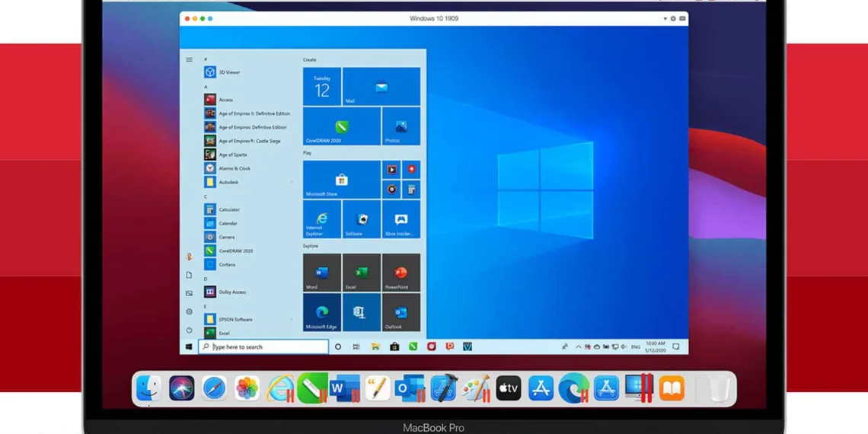
Task: Open the Groove Music small tile
Action: tap(391, 190)
